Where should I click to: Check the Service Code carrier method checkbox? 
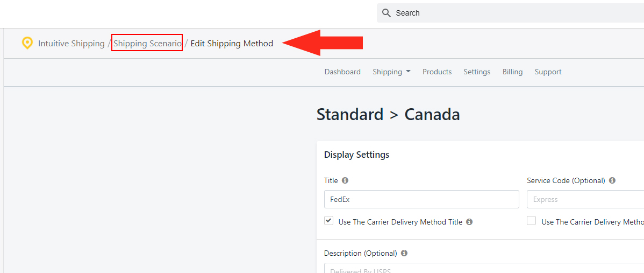(532, 221)
